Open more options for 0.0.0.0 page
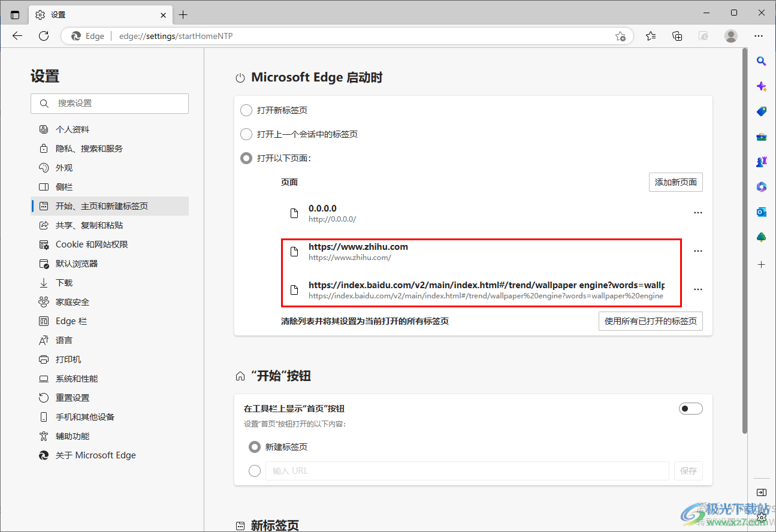The image size is (776, 532). [x=698, y=213]
